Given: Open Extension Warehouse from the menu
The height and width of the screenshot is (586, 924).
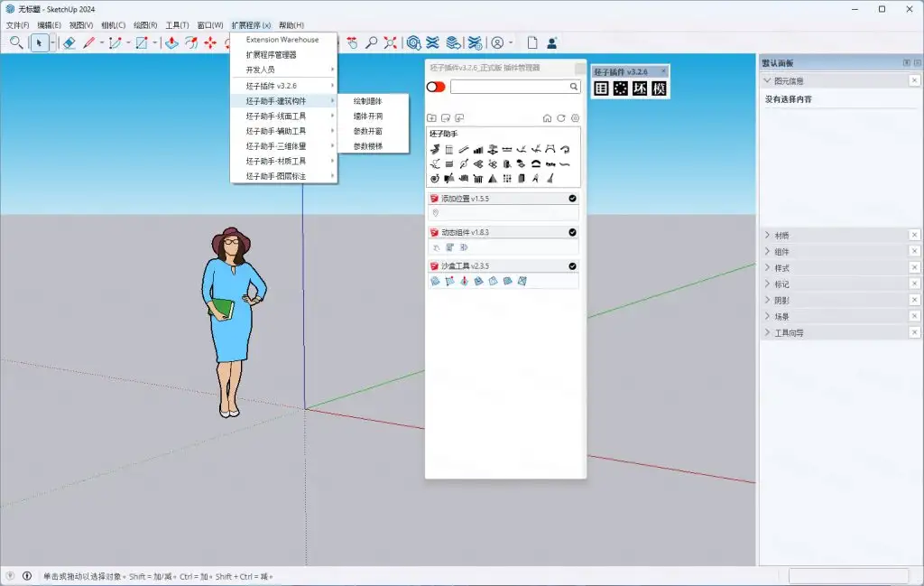Looking at the screenshot, I should [x=282, y=40].
